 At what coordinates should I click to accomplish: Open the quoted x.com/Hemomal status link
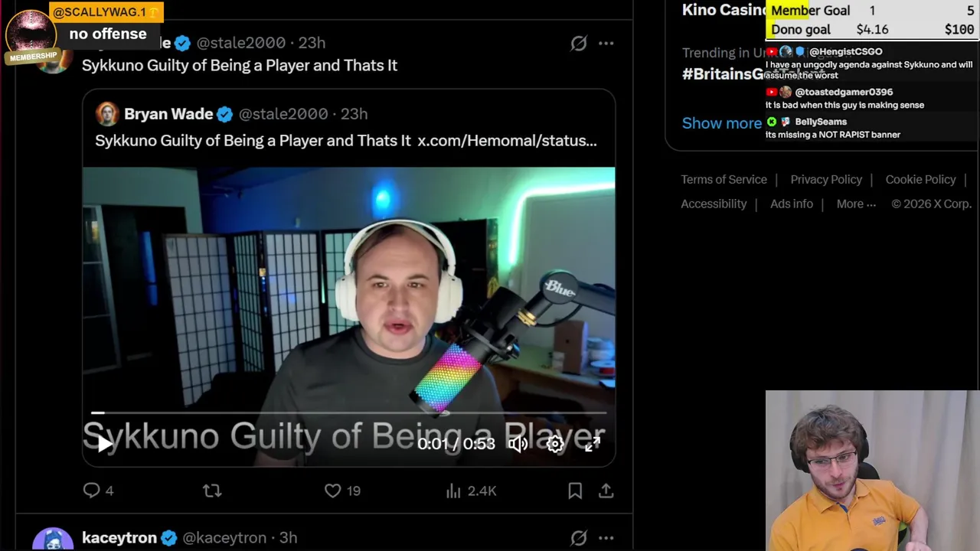tap(507, 140)
